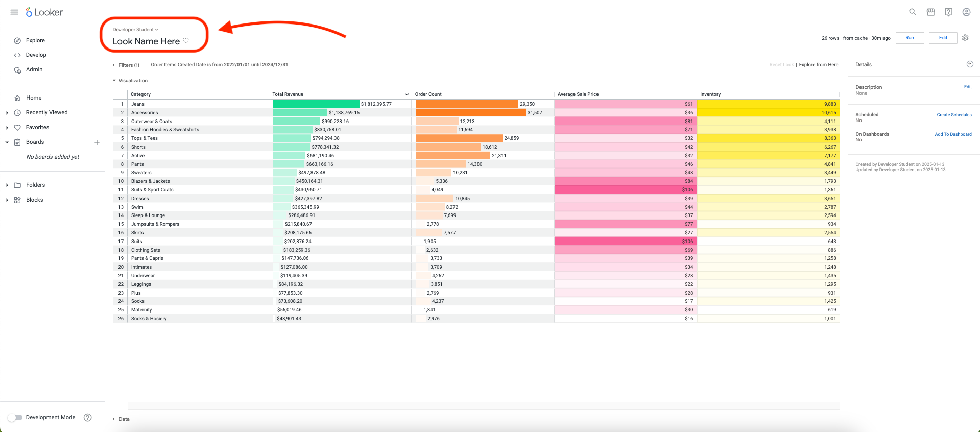Go to Admin in the sidebar
Screen dimensions: 980x432
point(34,70)
